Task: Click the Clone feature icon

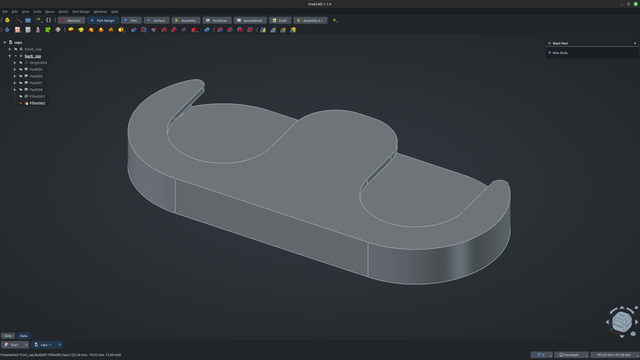Action: pyautogui.click(x=58, y=30)
